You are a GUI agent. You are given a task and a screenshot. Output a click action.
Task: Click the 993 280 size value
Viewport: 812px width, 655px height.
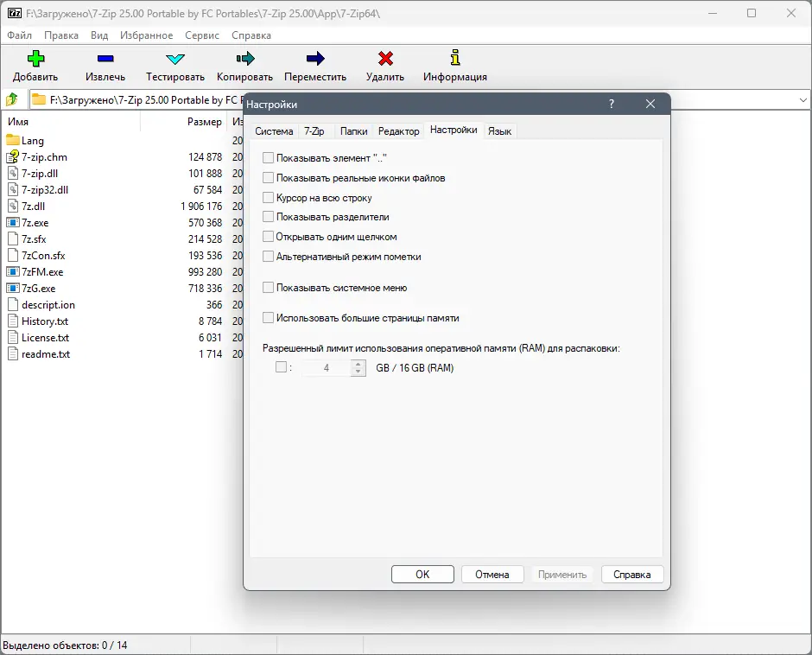(x=205, y=271)
